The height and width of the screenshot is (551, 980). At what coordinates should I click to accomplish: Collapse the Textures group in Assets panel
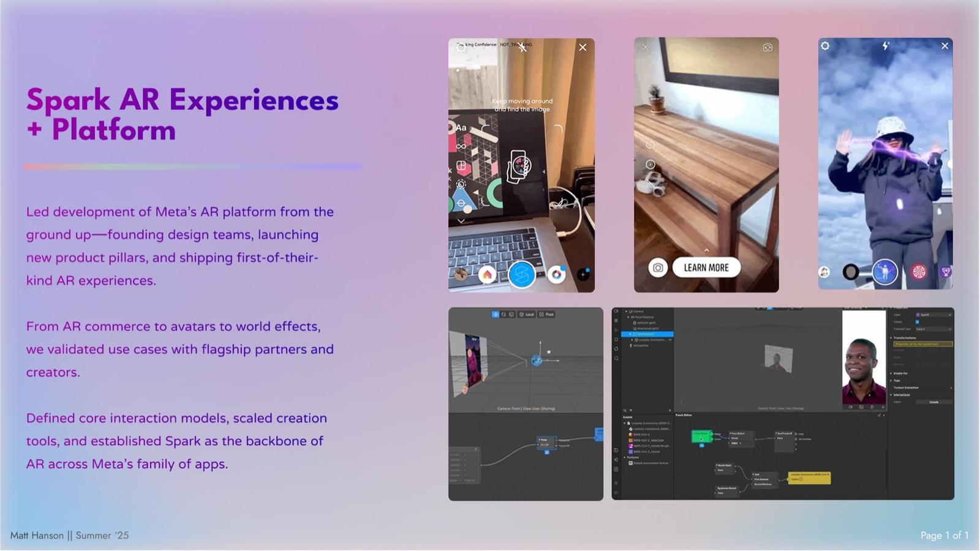click(625, 457)
